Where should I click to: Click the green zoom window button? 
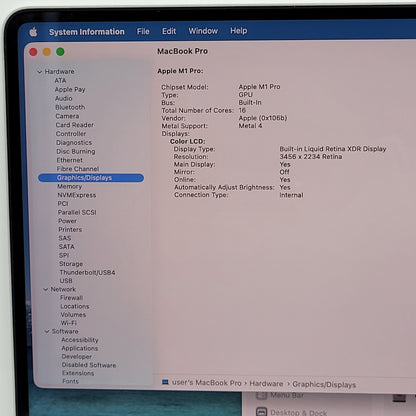click(x=60, y=52)
